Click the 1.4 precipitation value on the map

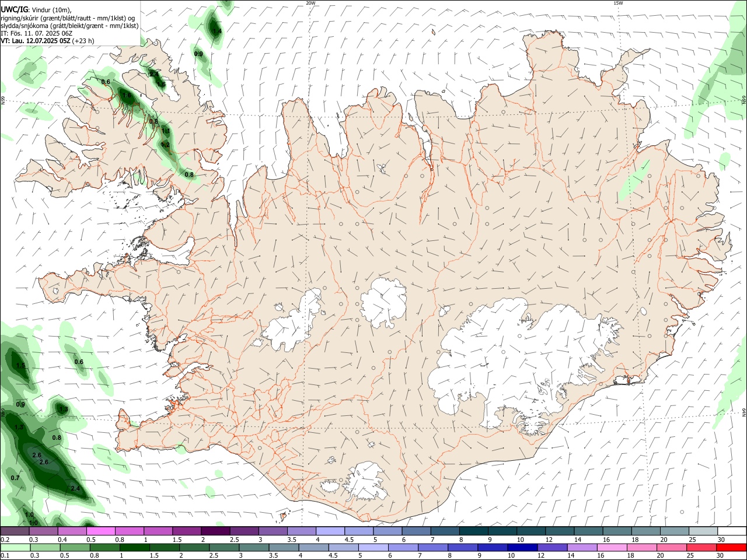click(x=217, y=31)
